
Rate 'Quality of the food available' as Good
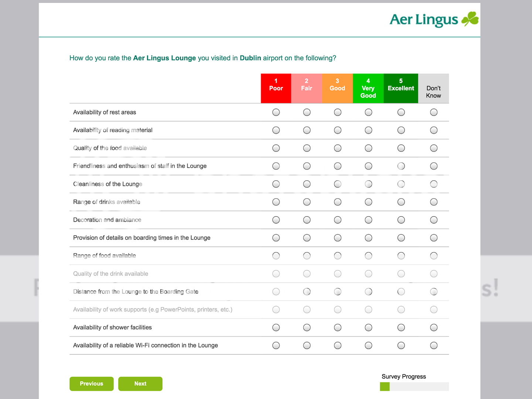[x=337, y=148]
